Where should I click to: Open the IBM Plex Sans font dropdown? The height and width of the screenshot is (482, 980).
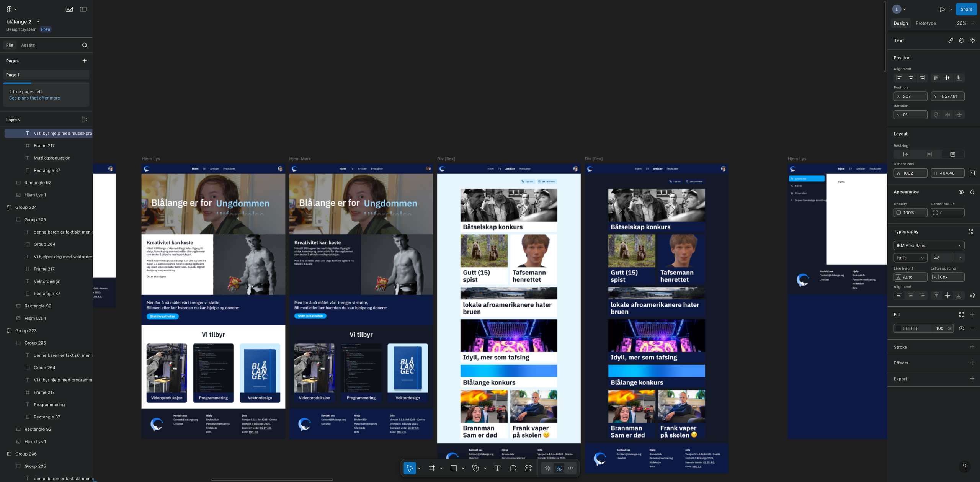tap(929, 245)
